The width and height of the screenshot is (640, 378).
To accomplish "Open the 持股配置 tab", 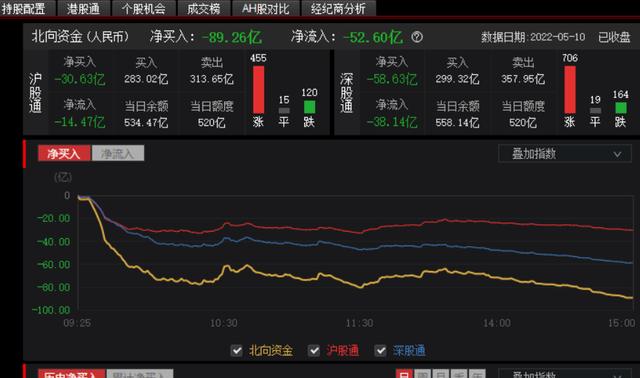I will [x=24, y=8].
